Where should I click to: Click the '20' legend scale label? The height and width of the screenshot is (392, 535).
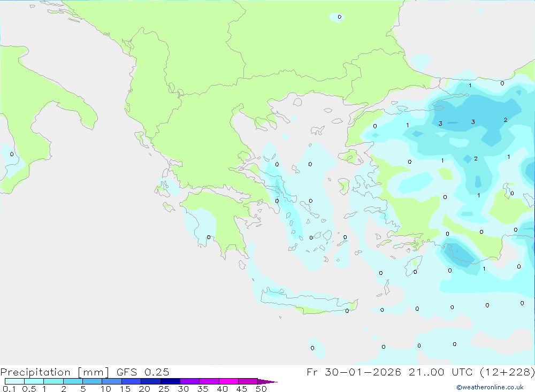tap(144, 389)
